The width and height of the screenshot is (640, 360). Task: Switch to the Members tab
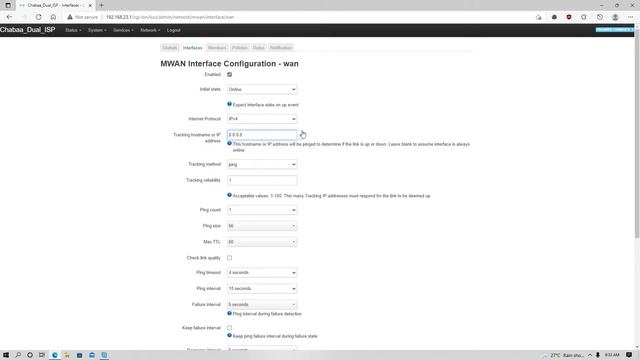coord(217,48)
